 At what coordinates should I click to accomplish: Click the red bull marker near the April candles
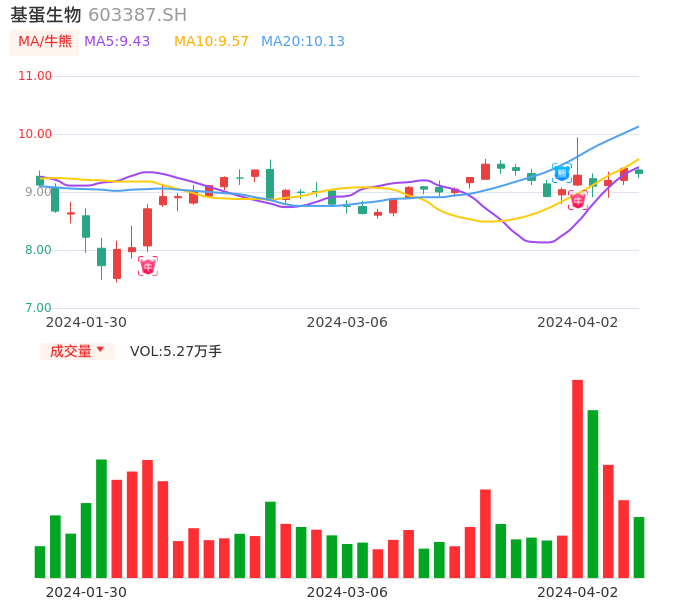[x=578, y=201]
